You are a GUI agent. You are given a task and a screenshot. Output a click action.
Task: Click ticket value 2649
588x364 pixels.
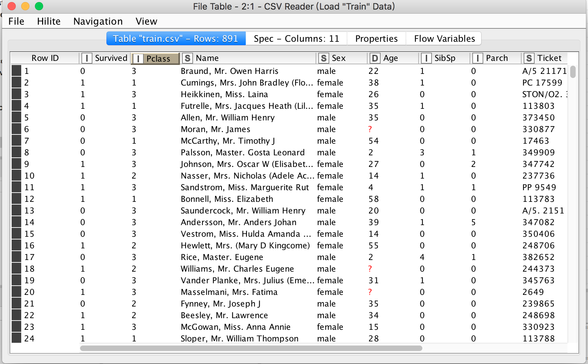533,292
